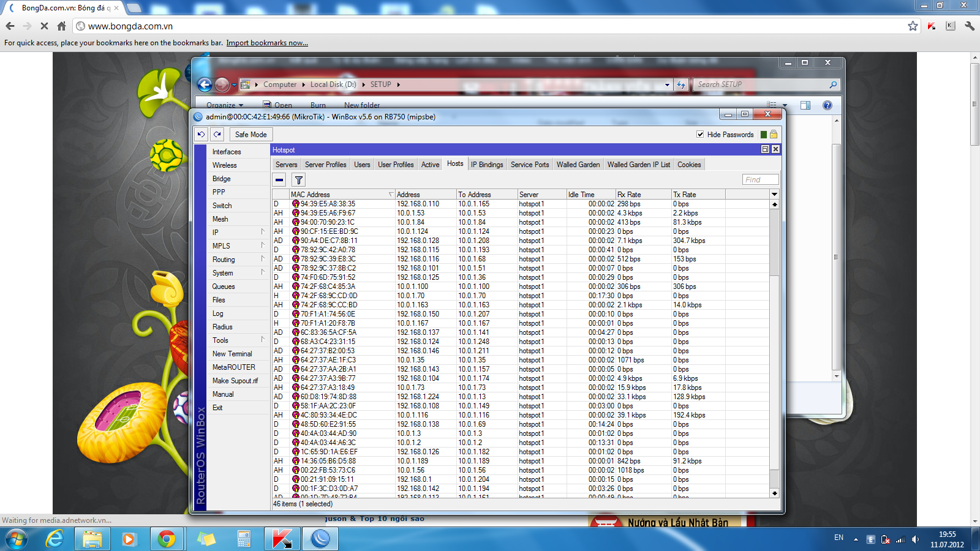Open the volume control in system tray
The height and width of the screenshot is (551, 980).
pos(915,539)
